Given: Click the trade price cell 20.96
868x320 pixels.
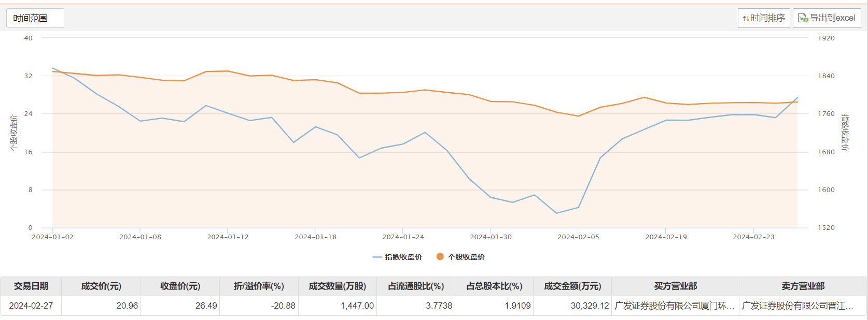Looking at the screenshot, I should [x=101, y=306].
